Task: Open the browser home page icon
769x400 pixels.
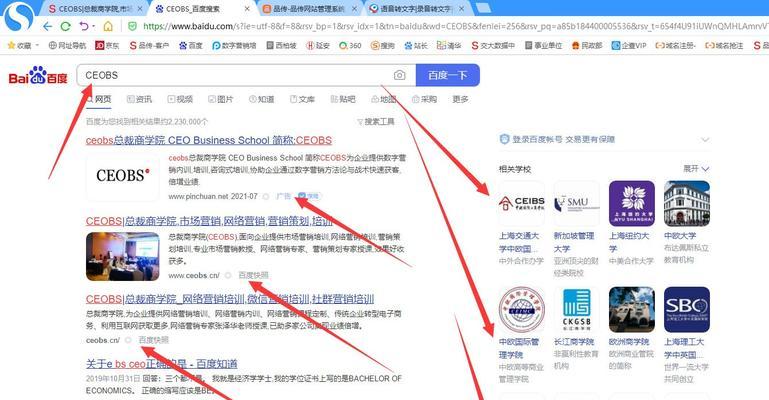Action: [108, 26]
